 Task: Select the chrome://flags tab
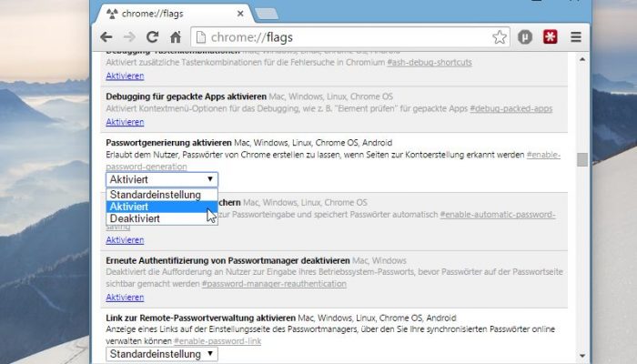point(175,14)
